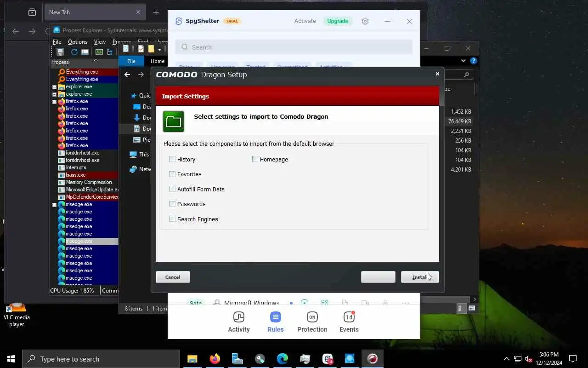Click the Windows taskbar search box
The height and width of the screenshot is (368, 588).
(x=101, y=359)
